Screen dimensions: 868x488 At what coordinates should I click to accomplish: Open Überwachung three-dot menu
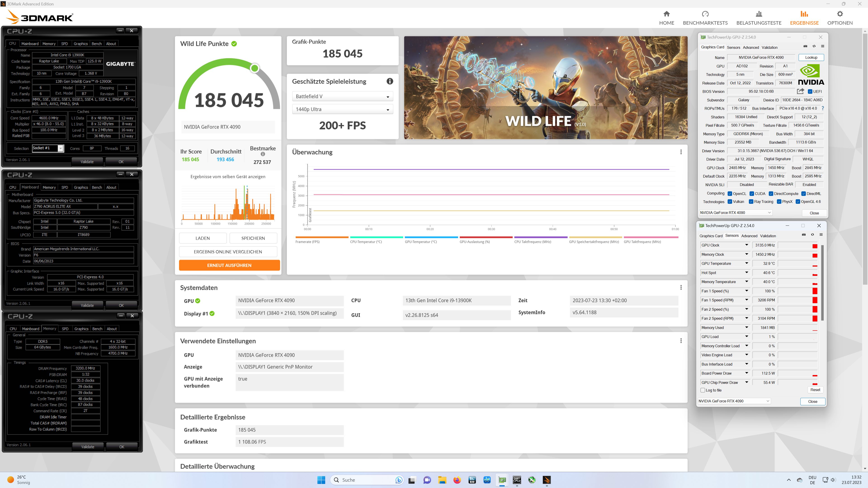[x=681, y=152]
